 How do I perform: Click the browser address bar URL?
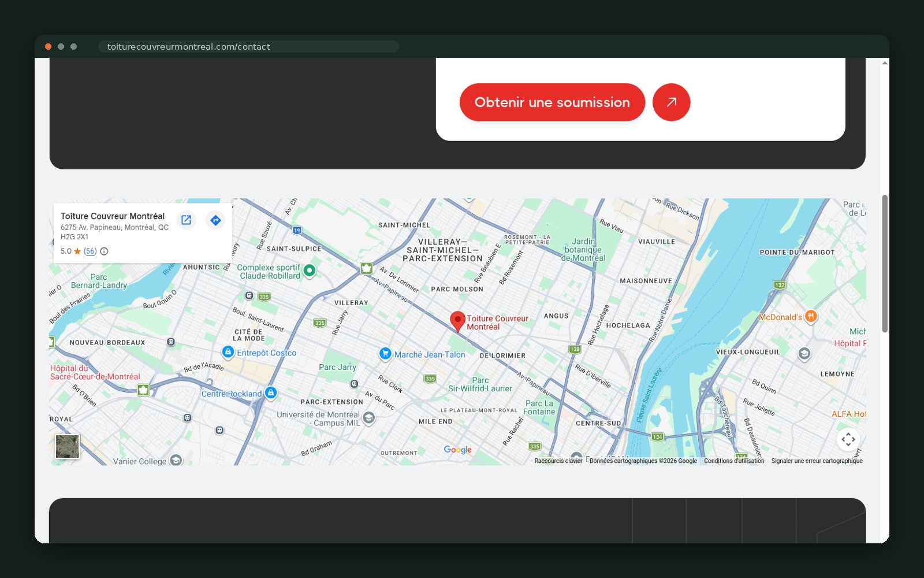(x=248, y=47)
